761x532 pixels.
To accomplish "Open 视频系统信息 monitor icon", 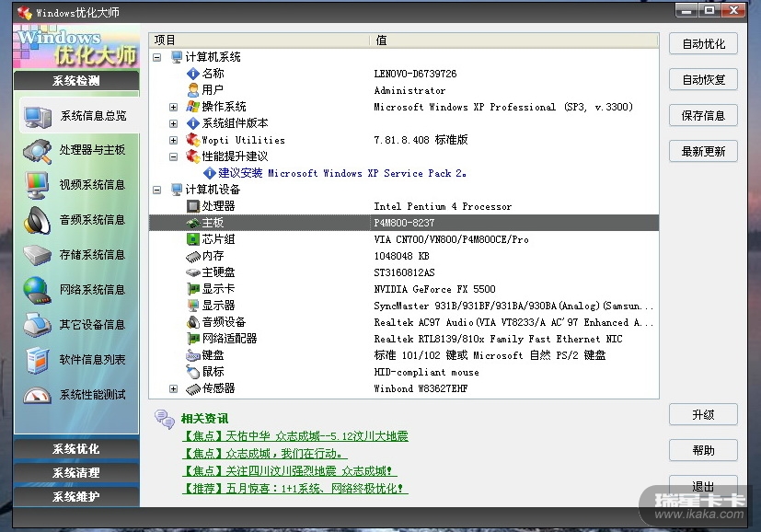I will (38, 185).
